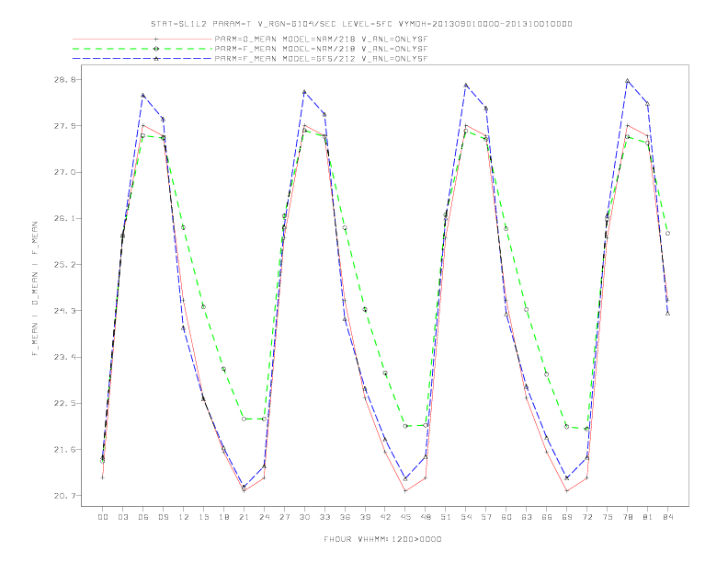Click the 81 forecast hour label on the x-axis
728x563 pixels.
(x=648, y=517)
